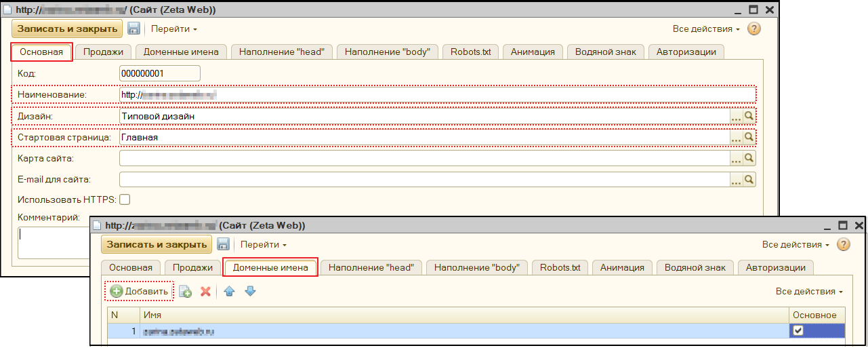The width and height of the screenshot is (868, 348).
Task: Delete row with the red X icon
Action: point(205,292)
